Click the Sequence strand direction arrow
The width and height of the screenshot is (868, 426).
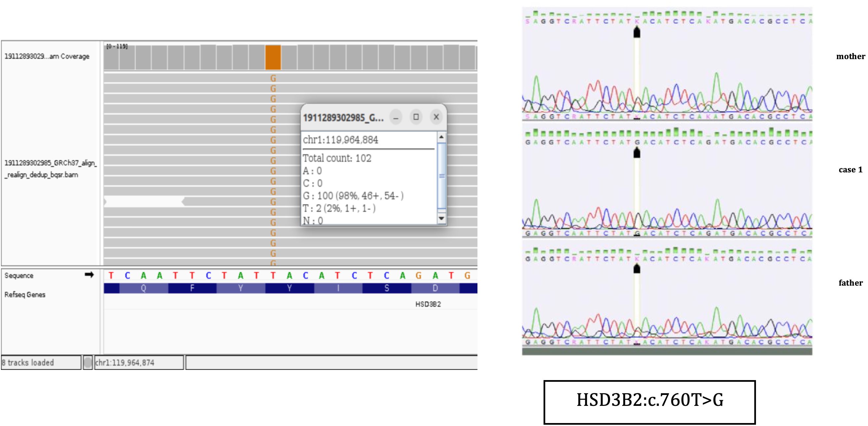point(89,275)
